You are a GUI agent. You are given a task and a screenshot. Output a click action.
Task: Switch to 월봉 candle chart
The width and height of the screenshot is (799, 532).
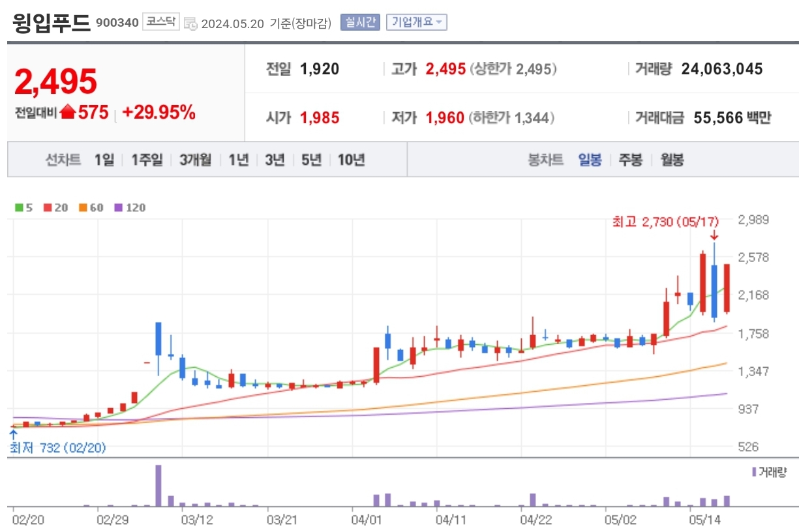tap(672, 160)
